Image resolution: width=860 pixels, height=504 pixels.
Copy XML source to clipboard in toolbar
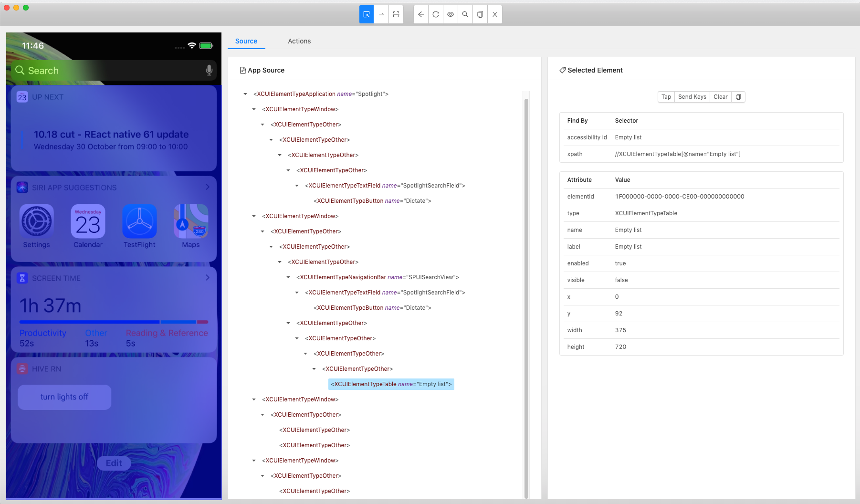point(480,14)
